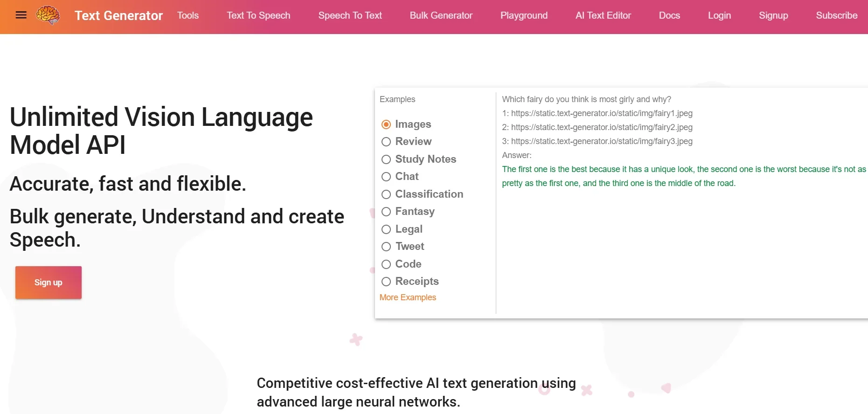Click 'Accurate, fast and flexible.' text
This screenshot has width=868, height=414.
point(128,184)
